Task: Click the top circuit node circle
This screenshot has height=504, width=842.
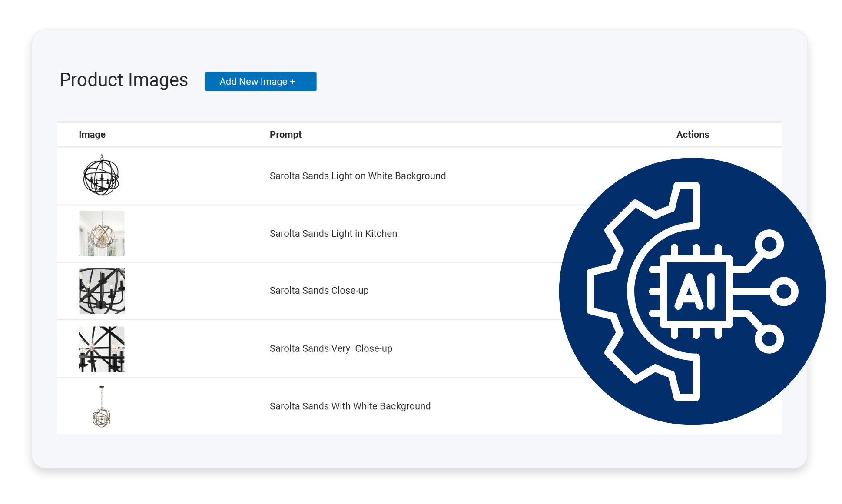Action: [x=769, y=244]
